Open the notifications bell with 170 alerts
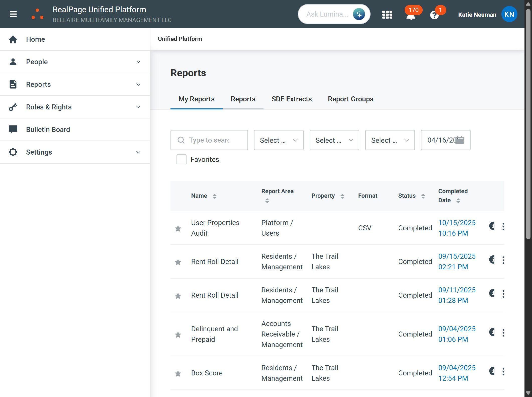 point(411,16)
